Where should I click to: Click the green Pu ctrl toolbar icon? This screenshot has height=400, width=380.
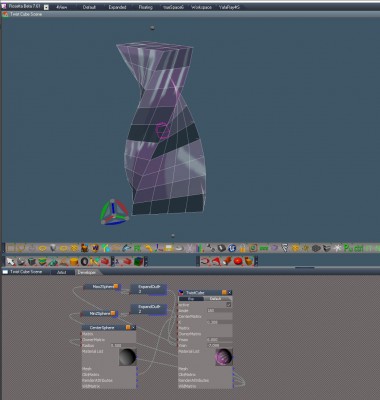point(353,248)
